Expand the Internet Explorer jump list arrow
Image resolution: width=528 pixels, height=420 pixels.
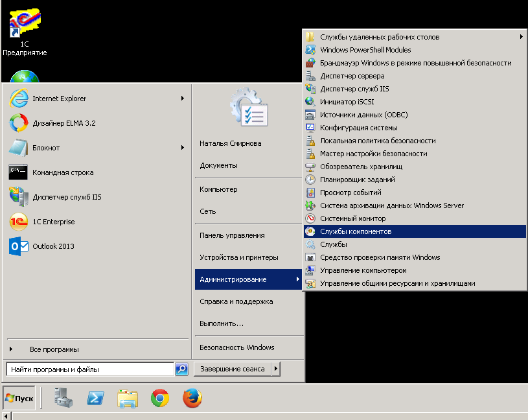(x=183, y=99)
